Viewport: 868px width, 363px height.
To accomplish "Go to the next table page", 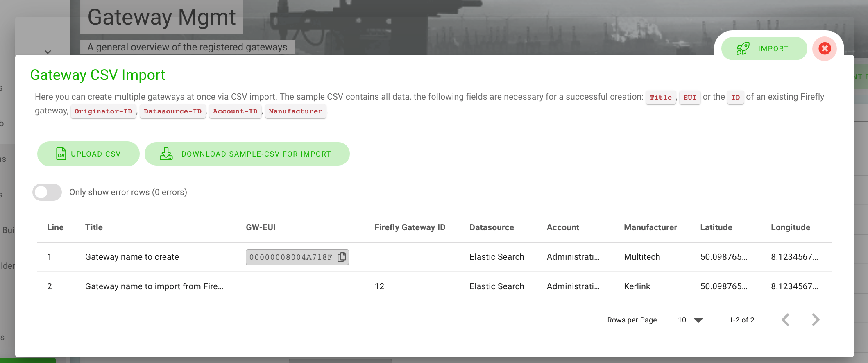I will pos(816,320).
